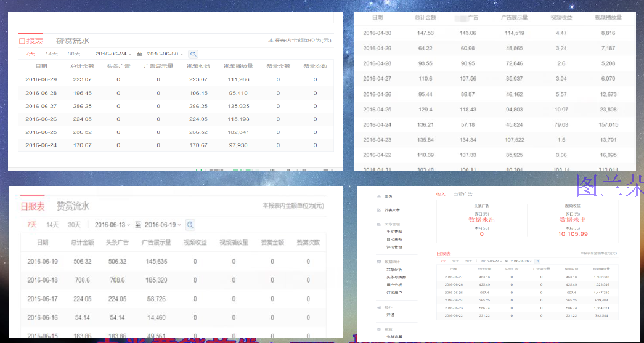644x343 pixels.
Task: Open 自动更新 under 文章管理
Action: pyautogui.click(x=394, y=239)
